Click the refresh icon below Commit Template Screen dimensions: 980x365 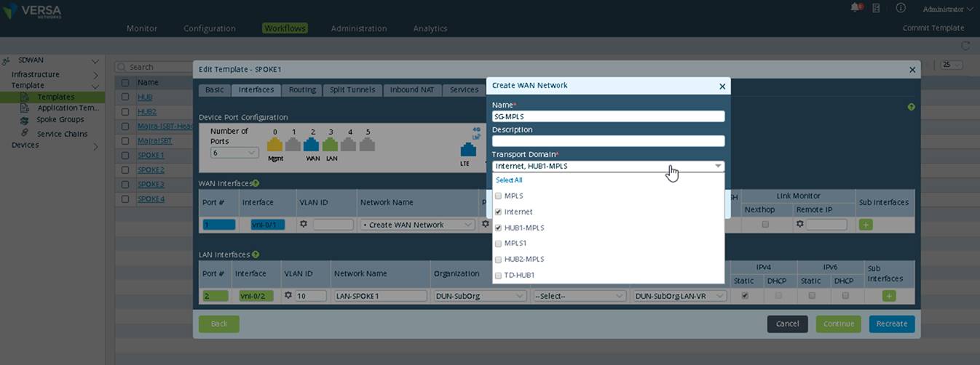966,45
